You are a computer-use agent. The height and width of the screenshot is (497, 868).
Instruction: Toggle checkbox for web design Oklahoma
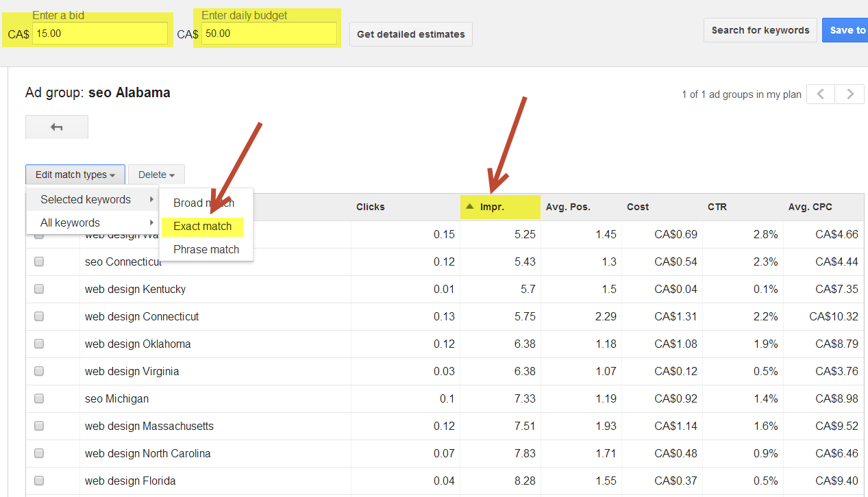(39, 344)
